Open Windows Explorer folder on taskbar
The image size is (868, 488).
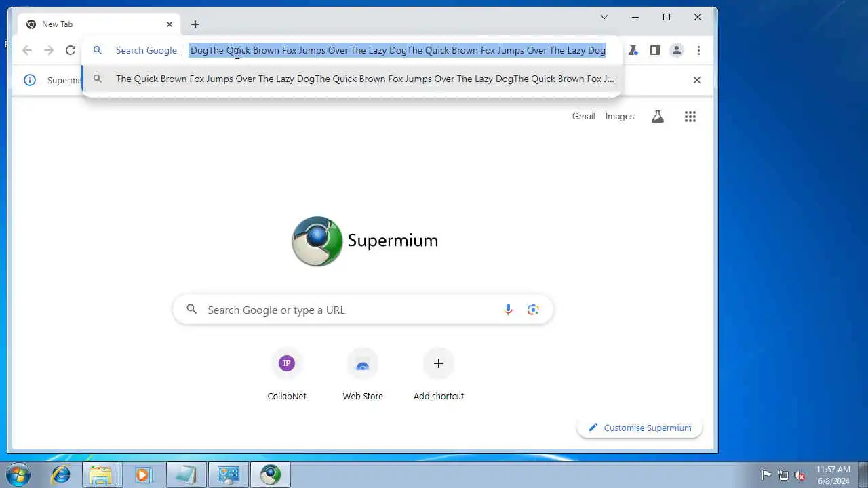tap(100, 474)
